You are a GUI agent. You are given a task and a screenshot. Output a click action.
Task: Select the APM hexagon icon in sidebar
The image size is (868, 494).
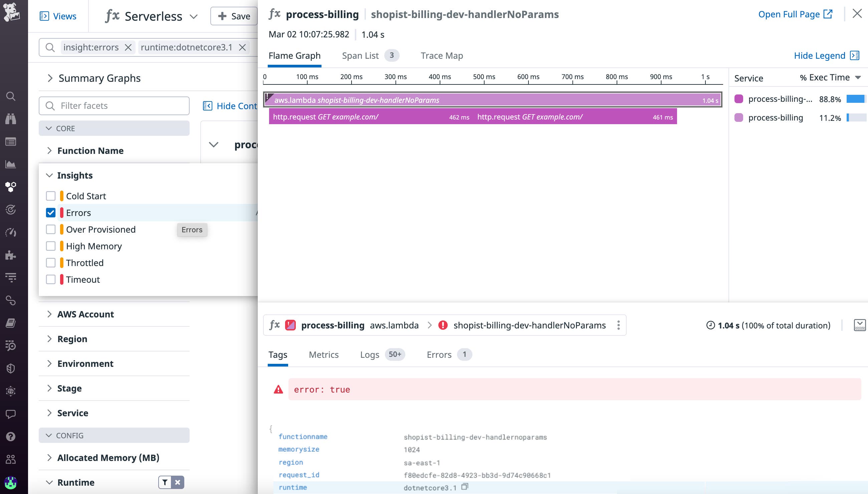click(11, 186)
